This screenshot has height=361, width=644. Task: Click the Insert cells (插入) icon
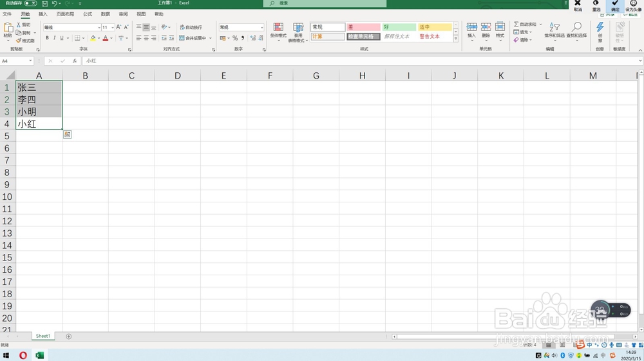click(471, 27)
